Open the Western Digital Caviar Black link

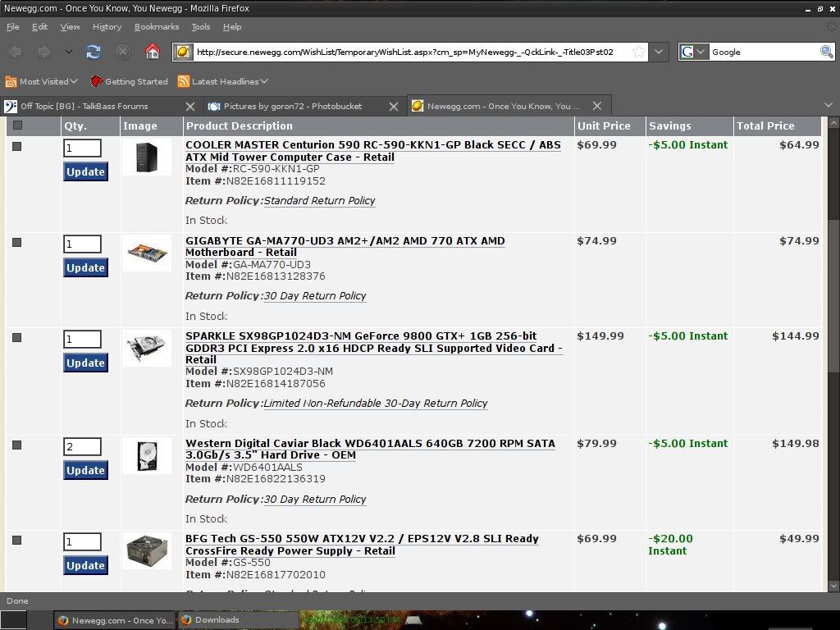click(x=370, y=449)
